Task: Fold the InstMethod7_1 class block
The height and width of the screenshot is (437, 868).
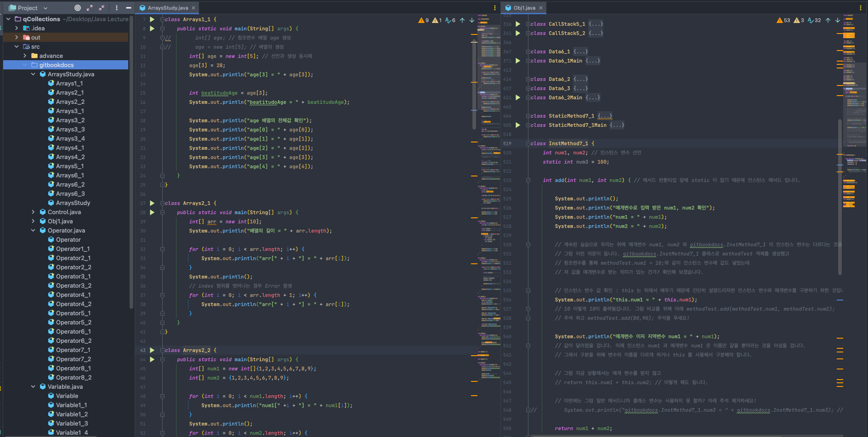Action: click(x=528, y=143)
